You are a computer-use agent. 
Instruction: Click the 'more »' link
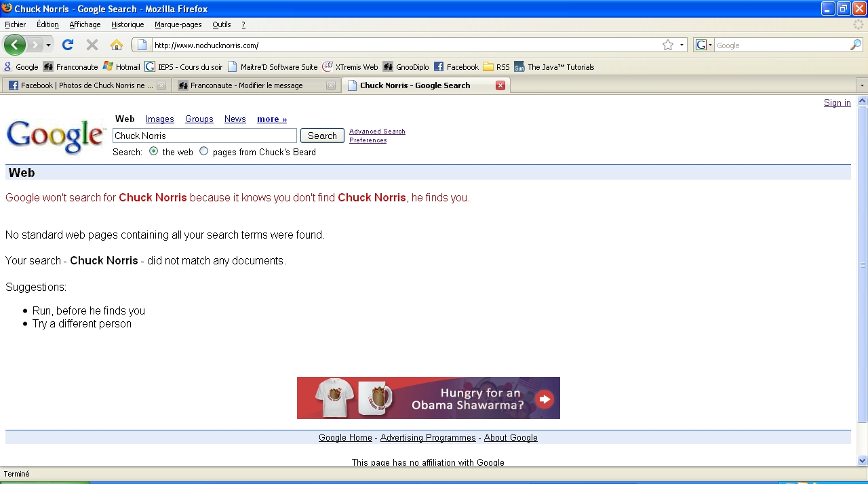272,119
